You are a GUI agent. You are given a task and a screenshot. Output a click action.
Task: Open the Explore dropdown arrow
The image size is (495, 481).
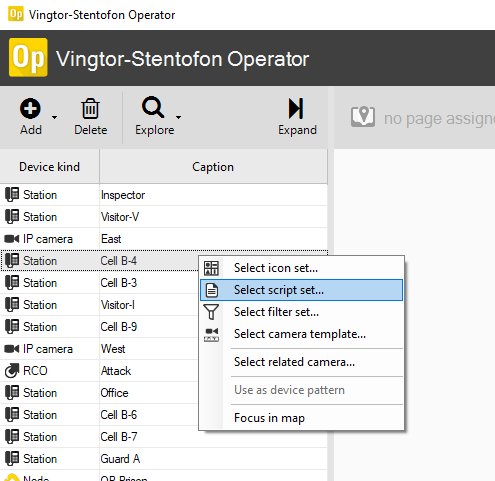[179, 117]
